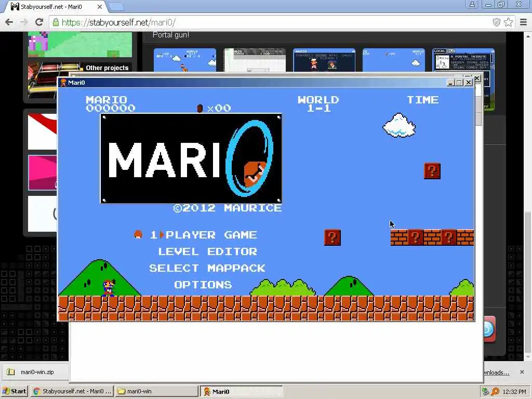
Task: Switch to Stabyourself.net Chrome taskbar button
Action: point(72,391)
